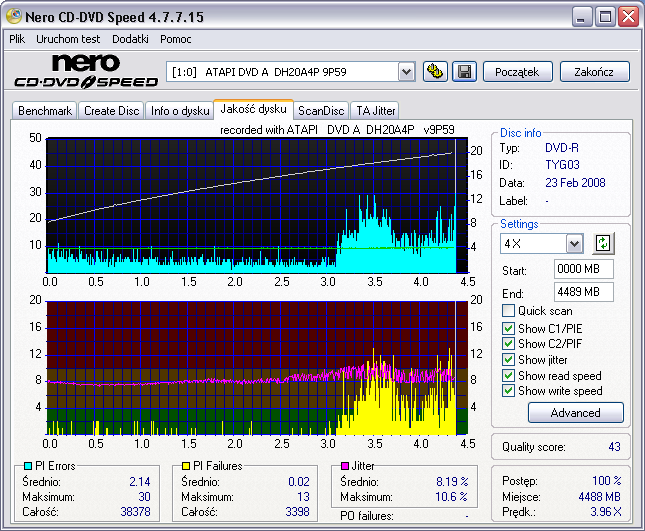Screen dimensions: 645x531
Task: Maximize the Nero CD-DVD Speed window
Action: (x=605, y=16)
